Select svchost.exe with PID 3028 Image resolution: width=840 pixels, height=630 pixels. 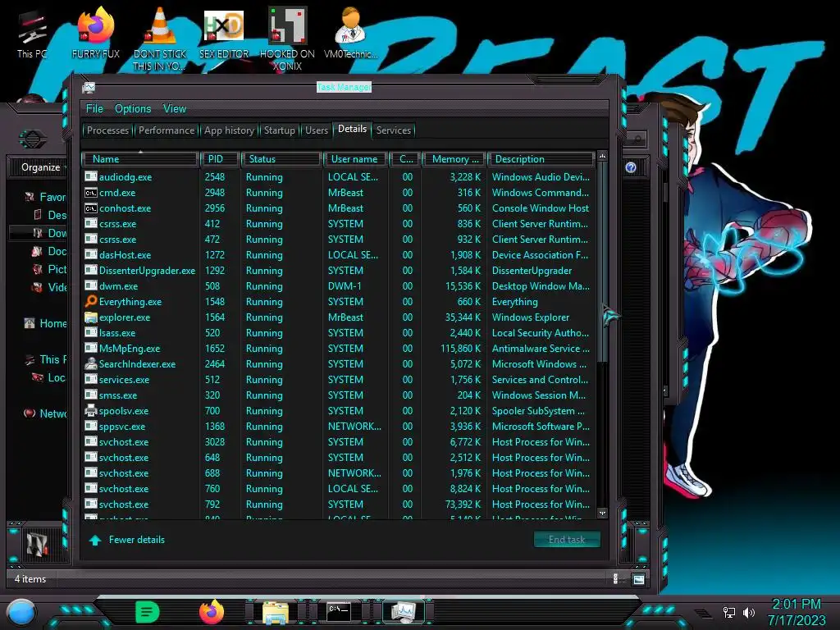click(x=339, y=442)
